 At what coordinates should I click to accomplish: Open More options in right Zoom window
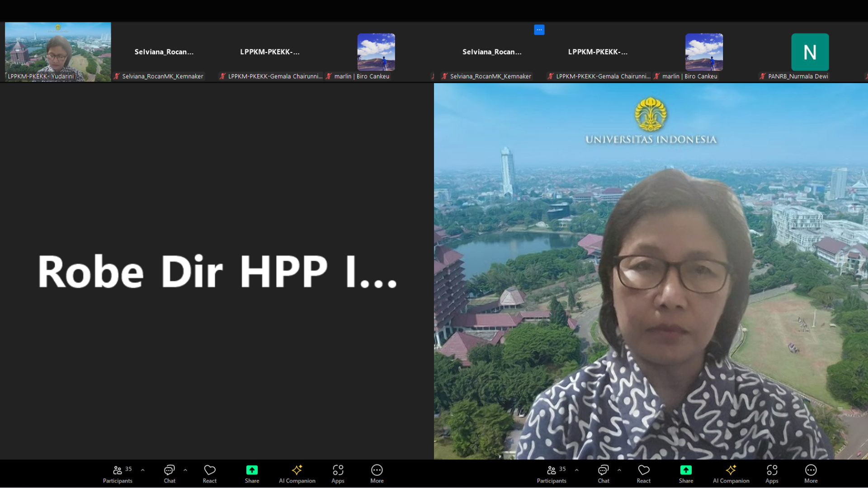click(811, 474)
